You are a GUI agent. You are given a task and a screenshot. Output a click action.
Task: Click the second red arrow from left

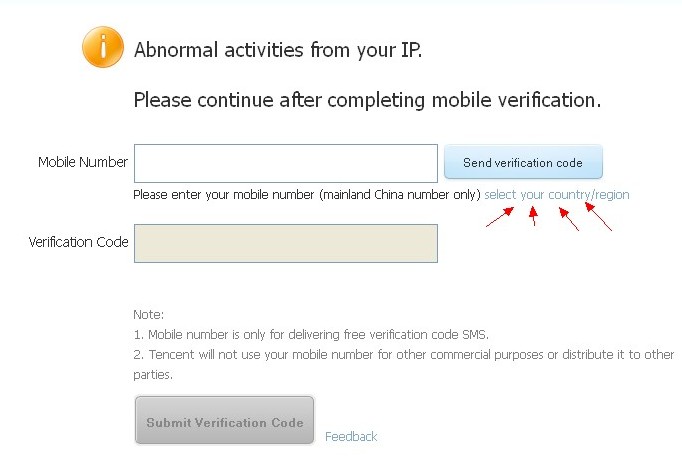pyautogui.click(x=533, y=216)
